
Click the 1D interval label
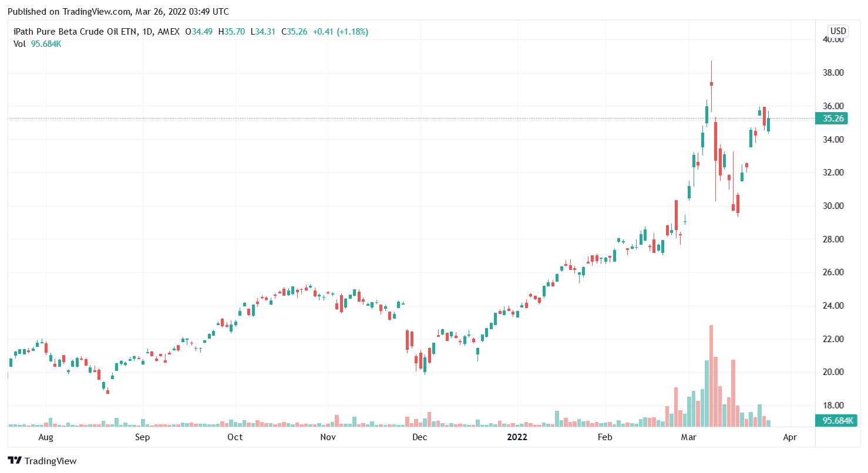pos(147,32)
